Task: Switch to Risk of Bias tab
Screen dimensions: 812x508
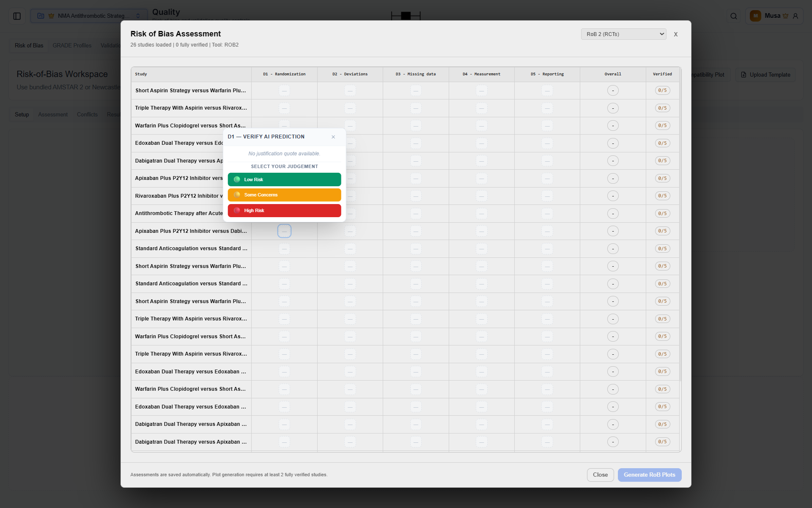Action: click(29, 46)
